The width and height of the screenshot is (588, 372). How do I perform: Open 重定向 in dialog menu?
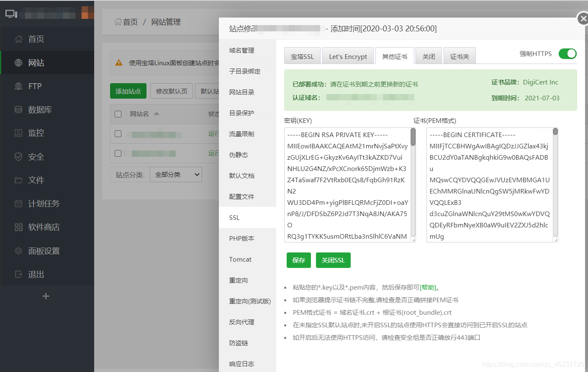(x=247, y=280)
